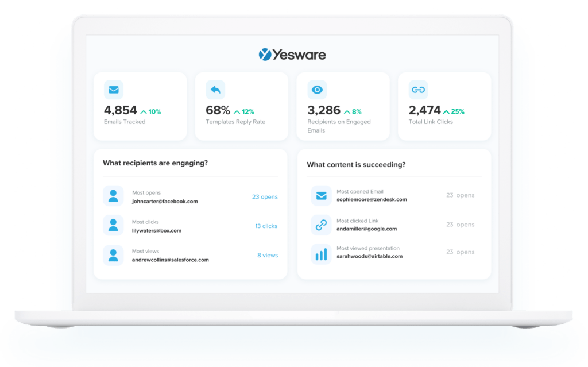Image resolution: width=588 pixels, height=367 pixels.
Task: Select andrewcollins@salesforce.com email address
Action: pos(170,260)
